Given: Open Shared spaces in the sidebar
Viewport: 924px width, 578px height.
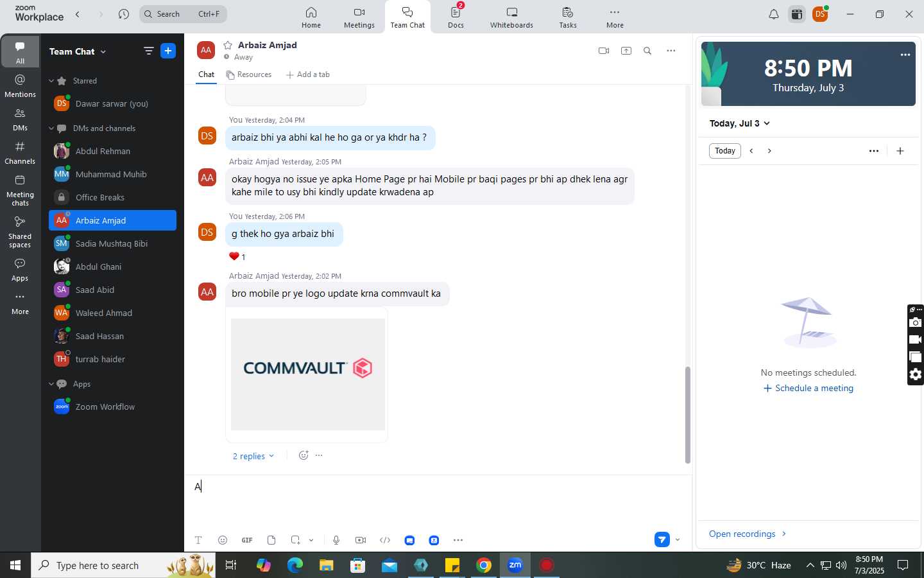Looking at the screenshot, I should coord(20,232).
